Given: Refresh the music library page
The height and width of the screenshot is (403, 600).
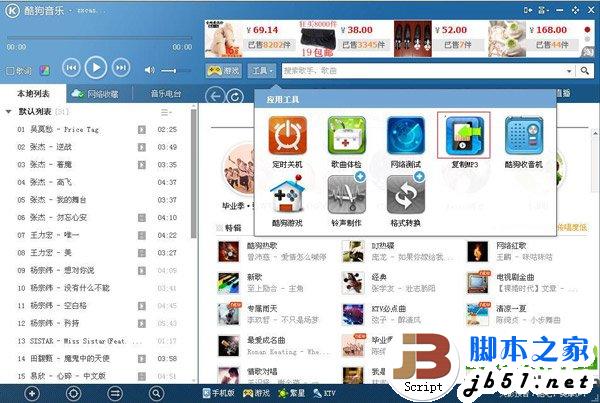Looking at the screenshot, I should tap(235, 96).
